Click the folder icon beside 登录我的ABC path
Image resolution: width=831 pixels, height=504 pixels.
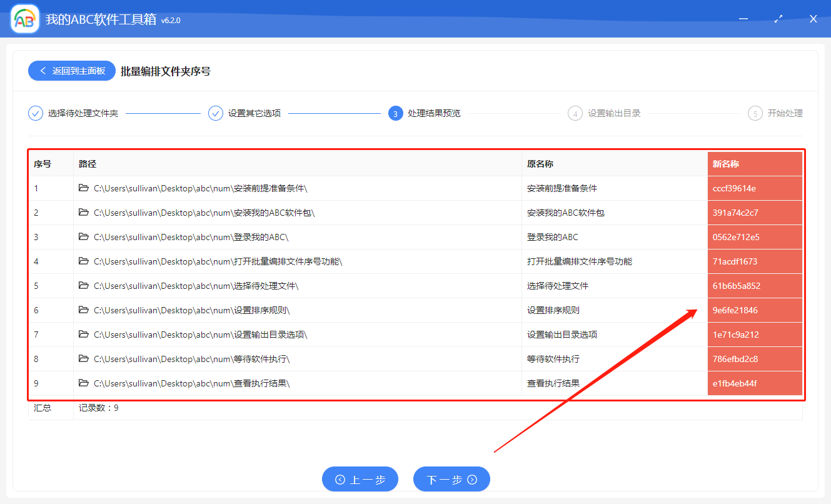(x=84, y=236)
